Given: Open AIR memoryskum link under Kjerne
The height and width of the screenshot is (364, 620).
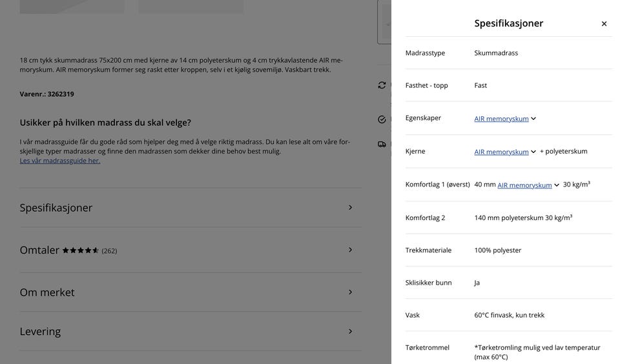Looking at the screenshot, I should pyautogui.click(x=501, y=152).
